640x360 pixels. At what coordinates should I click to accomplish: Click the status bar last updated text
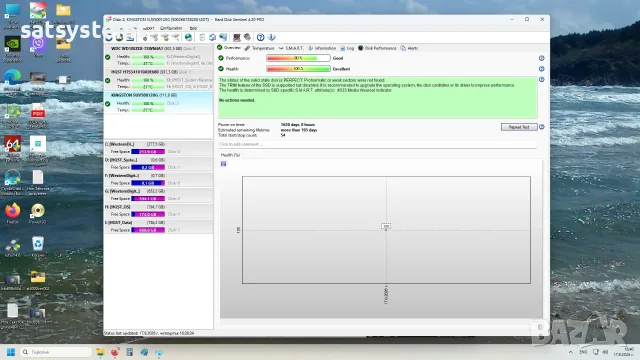click(149, 333)
